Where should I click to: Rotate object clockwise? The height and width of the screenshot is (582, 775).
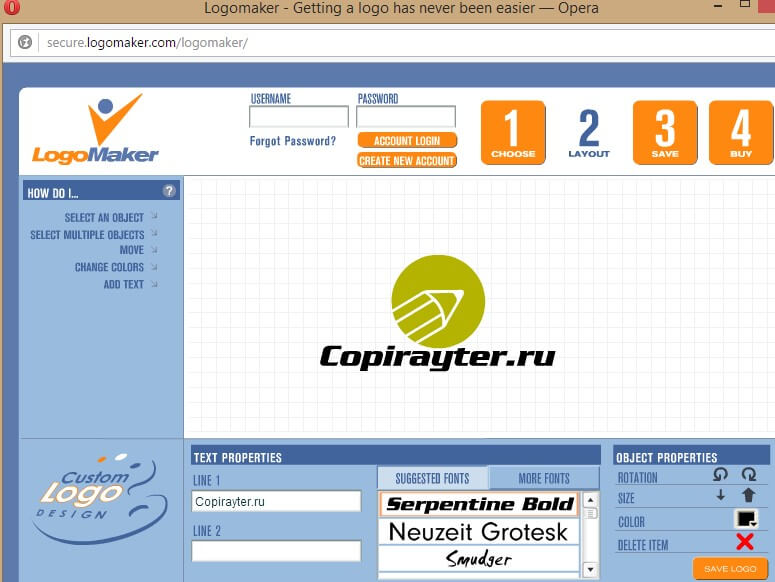click(x=749, y=475)
